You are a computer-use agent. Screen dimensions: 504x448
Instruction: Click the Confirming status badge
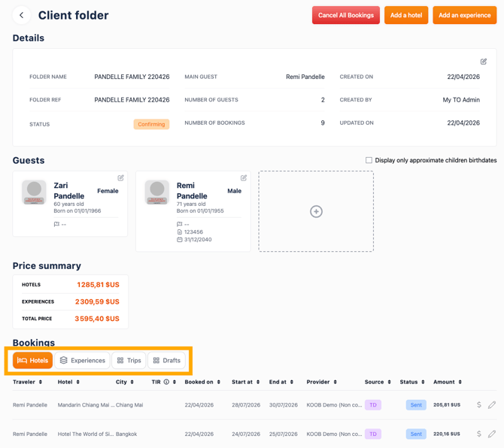point(151,124)
